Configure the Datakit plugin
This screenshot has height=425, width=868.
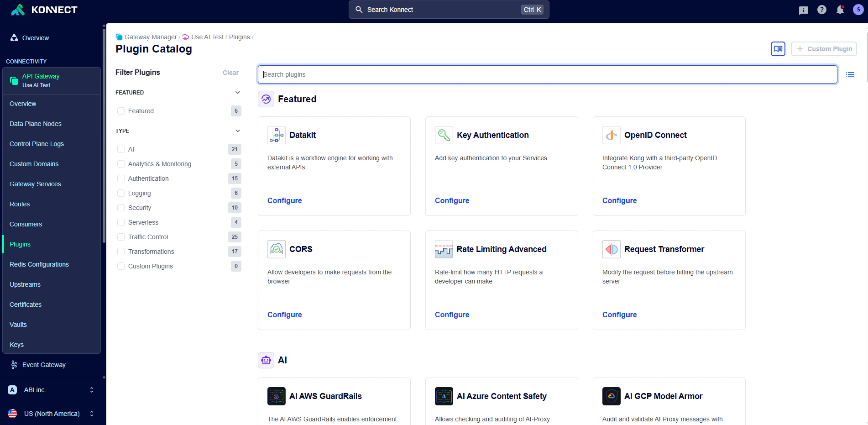pyautogui.click(x=285, y=200)
